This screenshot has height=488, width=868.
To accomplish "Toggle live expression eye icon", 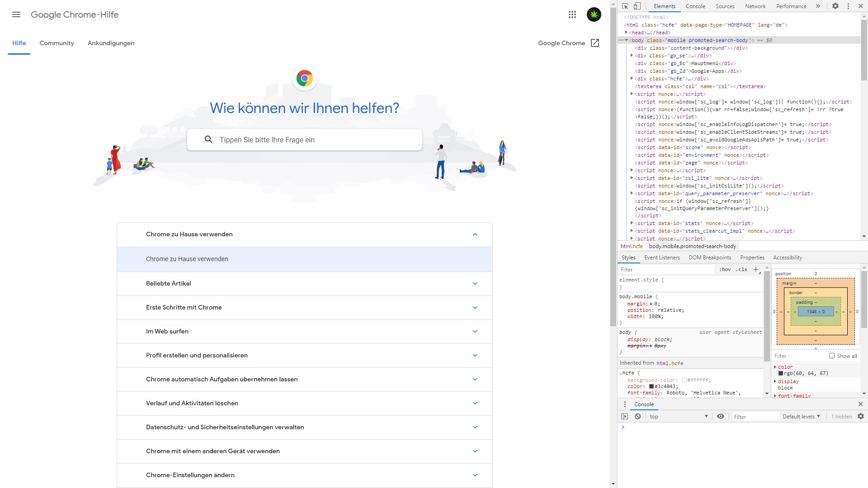I will pos(721,417).
